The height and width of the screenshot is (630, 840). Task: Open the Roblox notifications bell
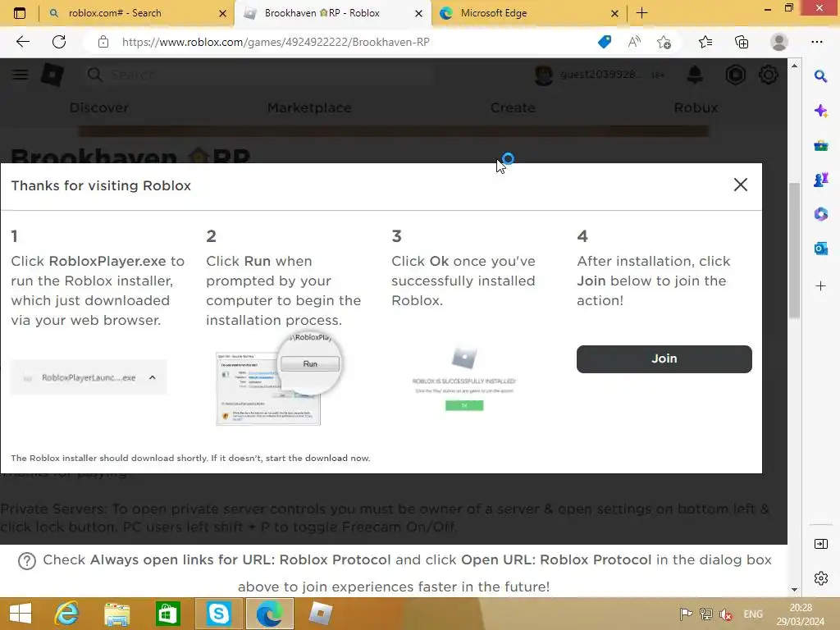[x=695, y=75]
